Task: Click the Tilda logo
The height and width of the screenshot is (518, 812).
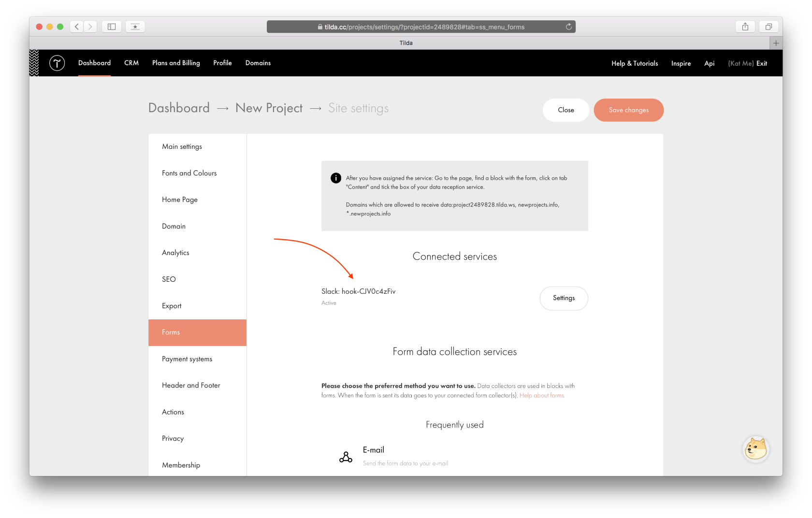Action: pos(57,63)
